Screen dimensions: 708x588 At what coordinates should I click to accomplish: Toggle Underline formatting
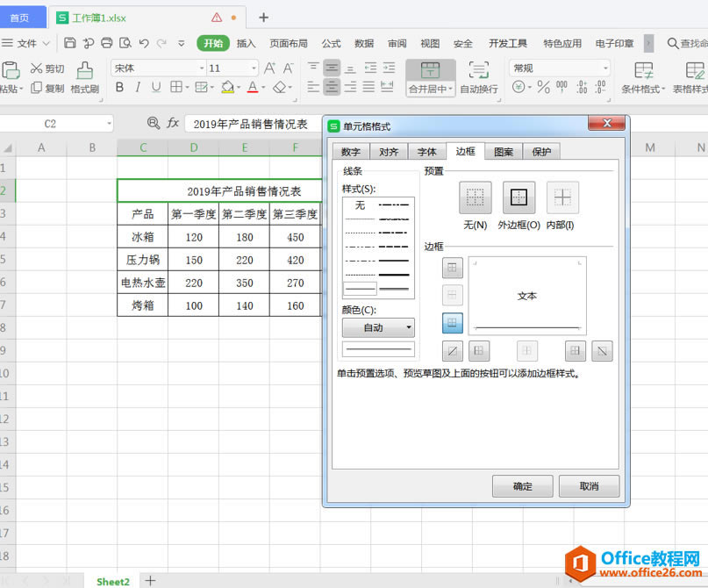(156, 87)
